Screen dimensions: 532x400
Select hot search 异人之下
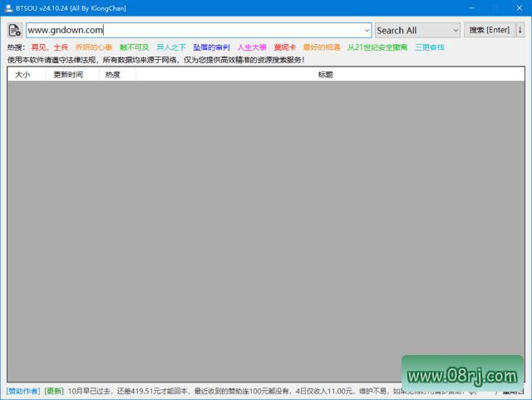click(x=171, y=47)
